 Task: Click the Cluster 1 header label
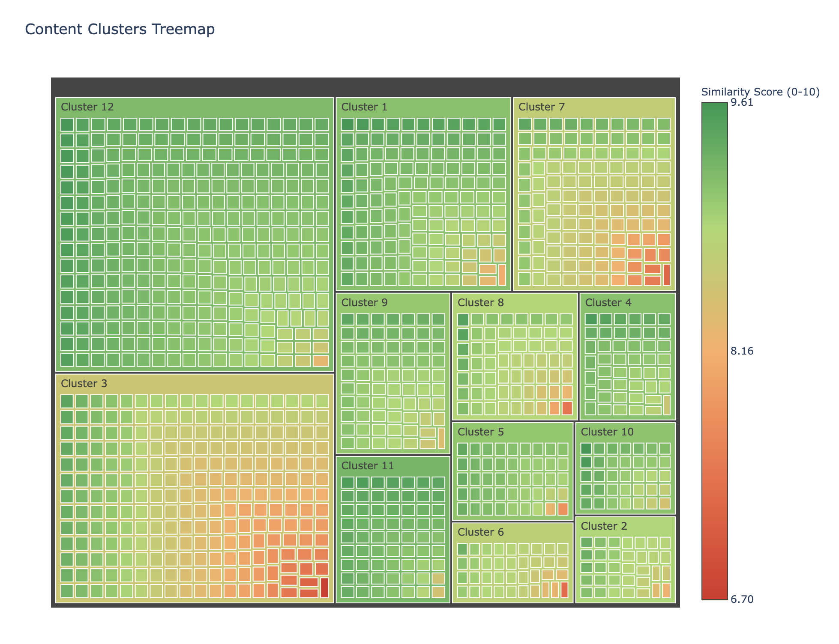364,107
